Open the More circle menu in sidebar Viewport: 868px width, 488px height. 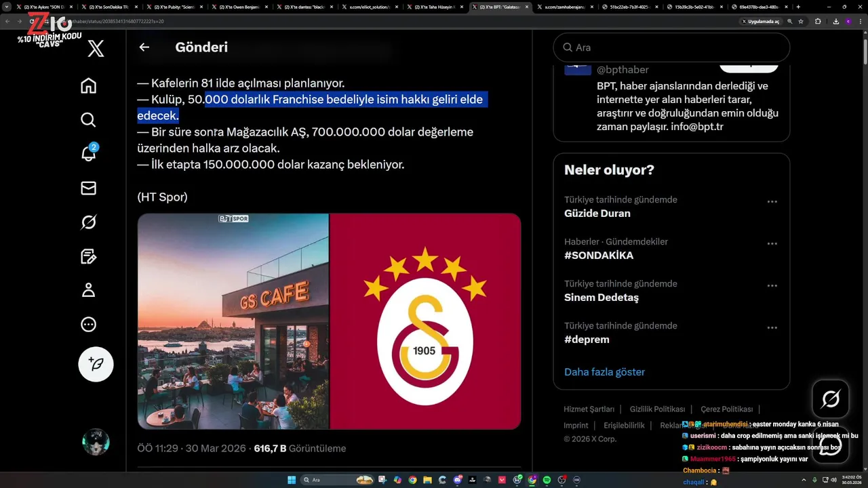(88, 325)
